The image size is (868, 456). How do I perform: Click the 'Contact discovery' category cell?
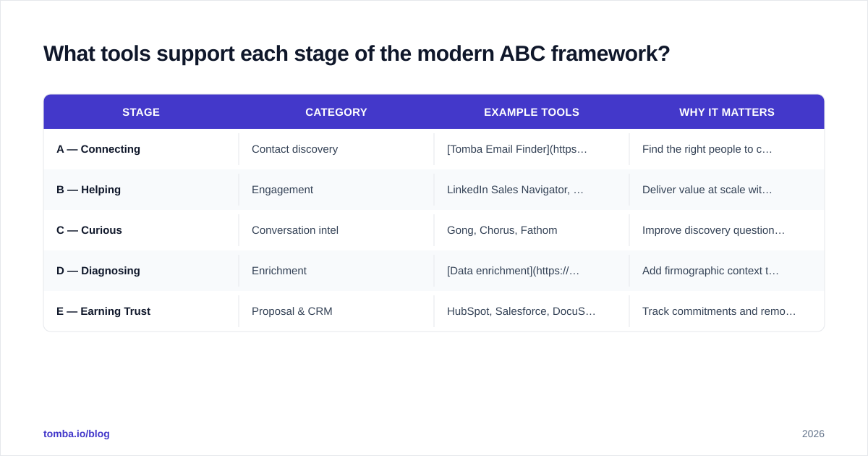336,149
